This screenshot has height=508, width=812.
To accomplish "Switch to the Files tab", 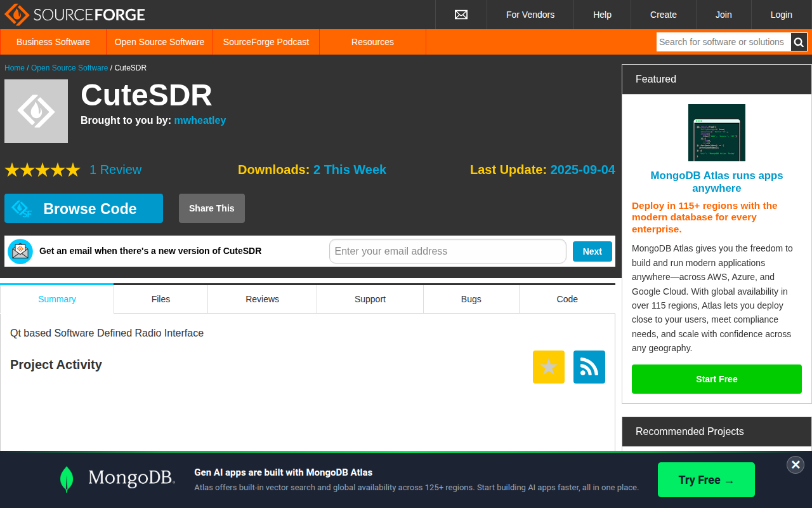I will point(160,299).
